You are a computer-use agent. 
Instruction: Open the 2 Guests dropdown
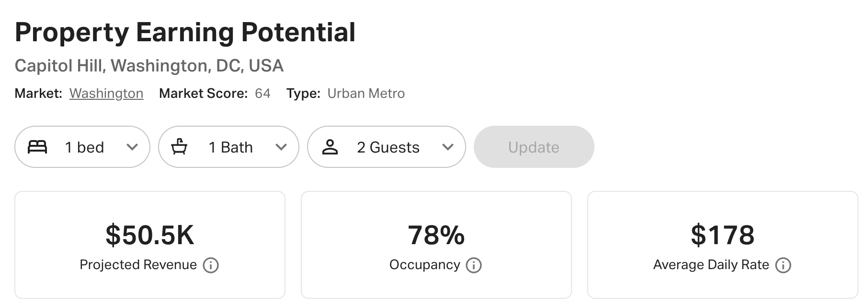pyautogui.click(x=386, y=147)
